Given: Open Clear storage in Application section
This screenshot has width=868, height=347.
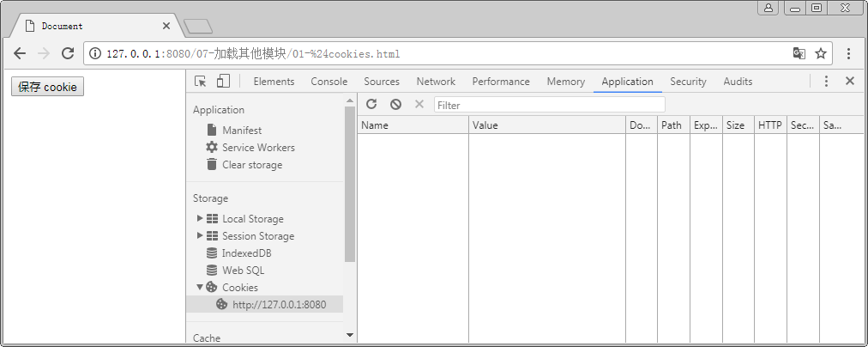Looking at the screenshot, I should (251, 165).
